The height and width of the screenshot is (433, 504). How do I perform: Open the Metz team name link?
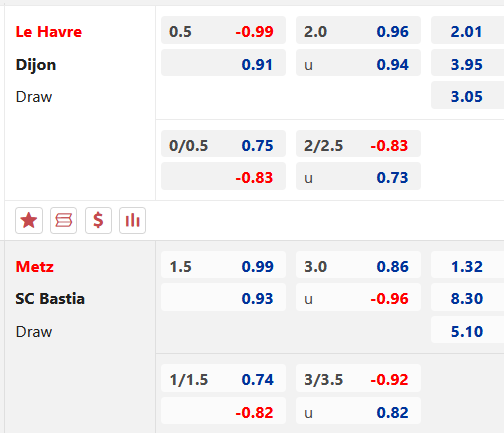(x=35, y=266)
